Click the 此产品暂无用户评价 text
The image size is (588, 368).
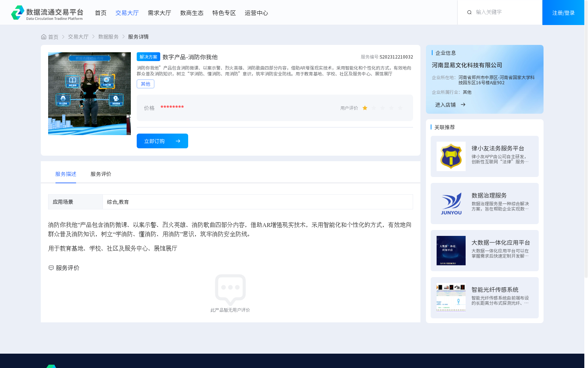pos(230,310)
